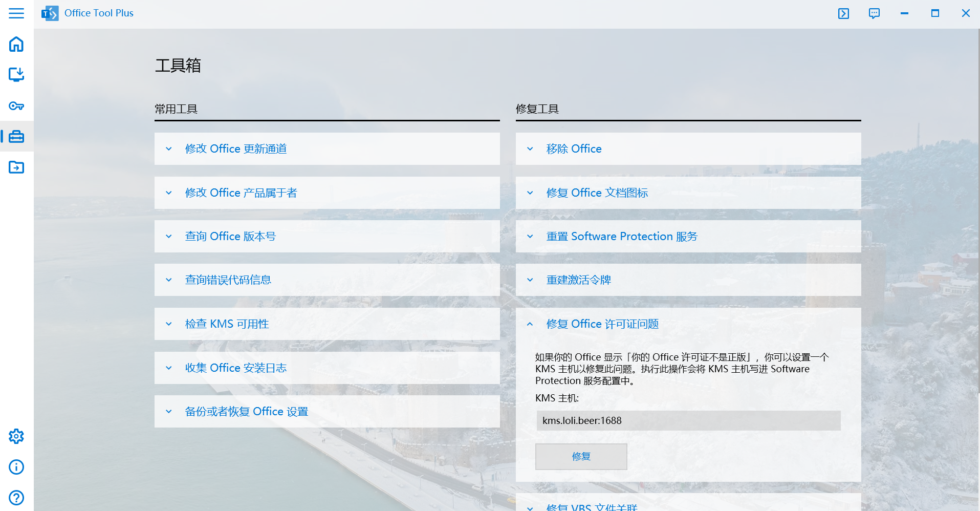Minimize the Office Tool Plus window
This screenshot has height=511, width=980.
pos(904,14)
